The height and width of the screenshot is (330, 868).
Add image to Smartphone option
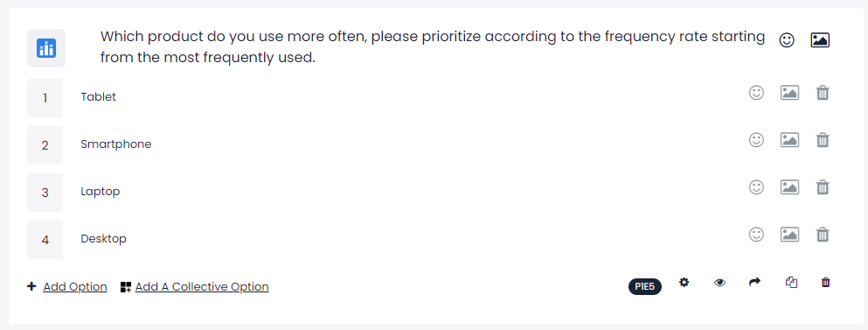coord(789,140)
